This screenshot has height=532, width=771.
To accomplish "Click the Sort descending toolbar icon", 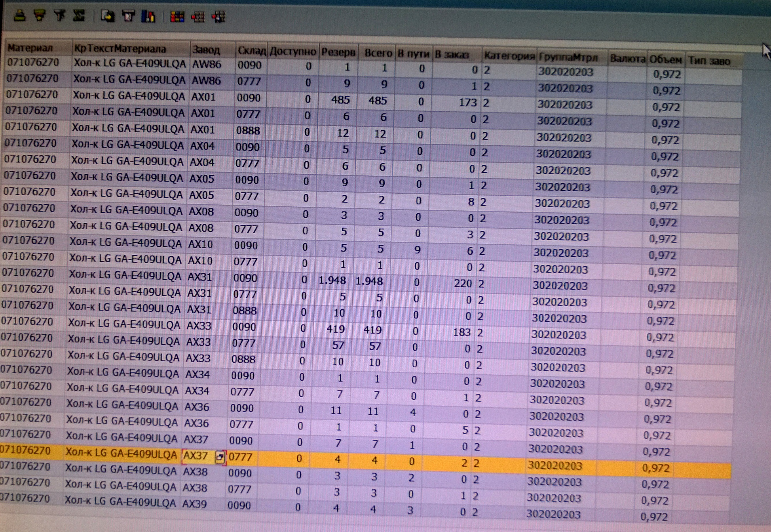I will (x=40, y=16).
